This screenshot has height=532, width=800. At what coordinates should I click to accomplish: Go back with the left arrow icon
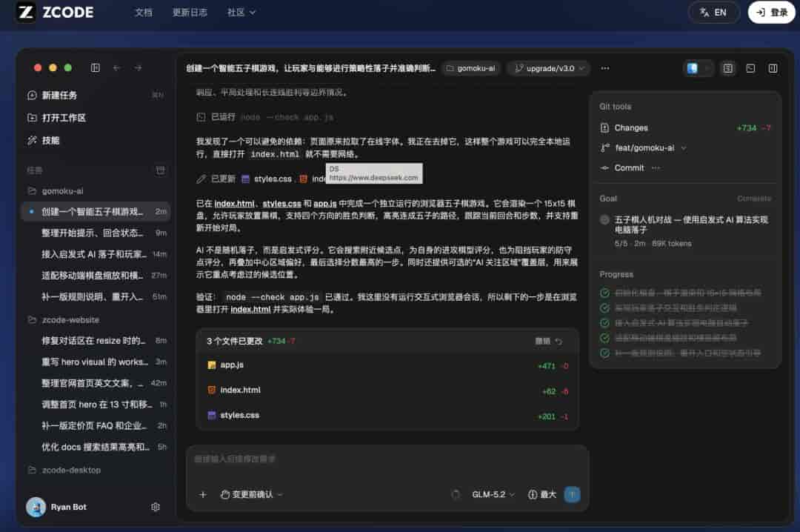click(117, 68)
